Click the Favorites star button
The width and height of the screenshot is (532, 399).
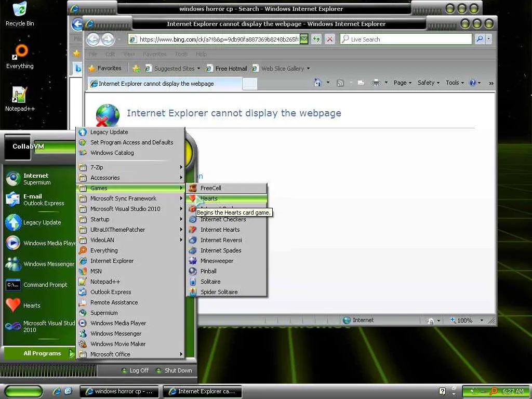point(105,68)
